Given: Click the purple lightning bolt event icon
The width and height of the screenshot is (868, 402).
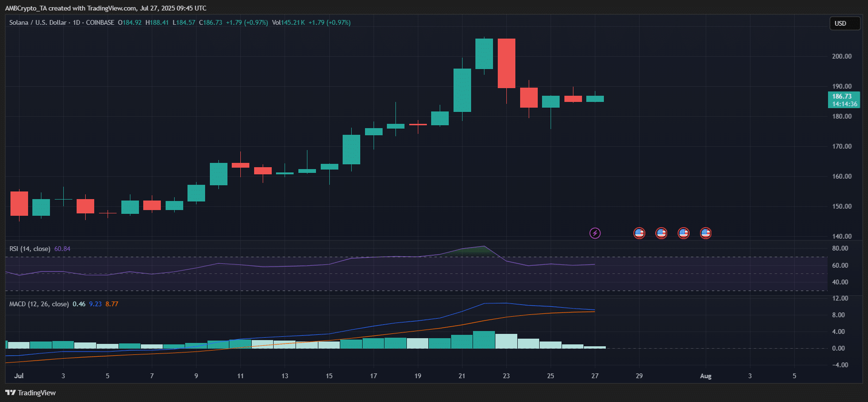Looking at the screenshot, I should pos(595,233).
